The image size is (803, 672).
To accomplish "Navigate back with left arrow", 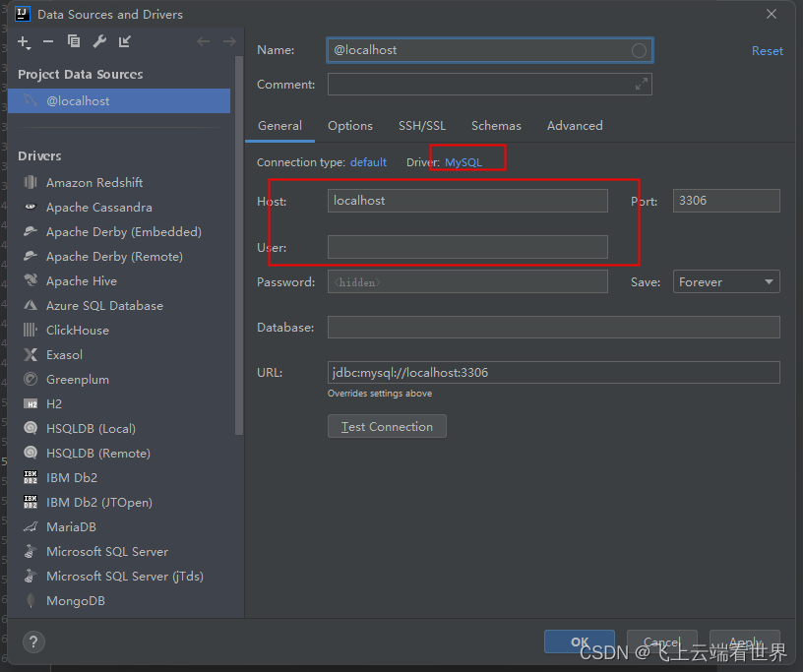I will 204,41.
